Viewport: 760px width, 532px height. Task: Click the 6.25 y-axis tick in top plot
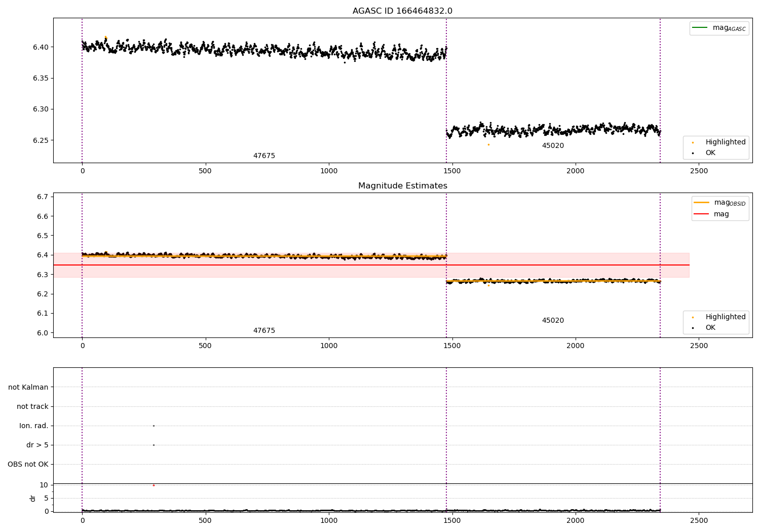[x=41, y=140]
